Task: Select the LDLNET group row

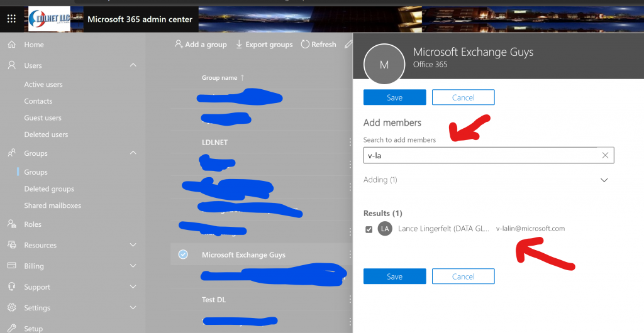Action: pos(261,142)
